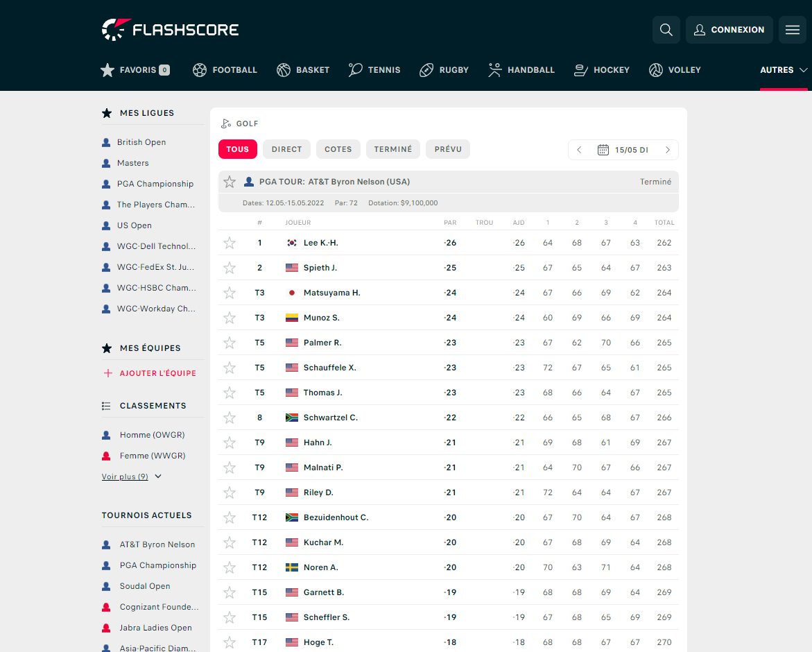
Task: Open the search magnifier icon
Action: pyautogui.click(x=666, y=30)
